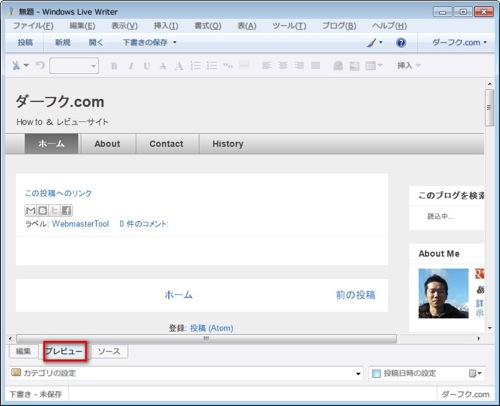Toggle italic formatting
Screen dimensions: 500x406
(131, 66)
